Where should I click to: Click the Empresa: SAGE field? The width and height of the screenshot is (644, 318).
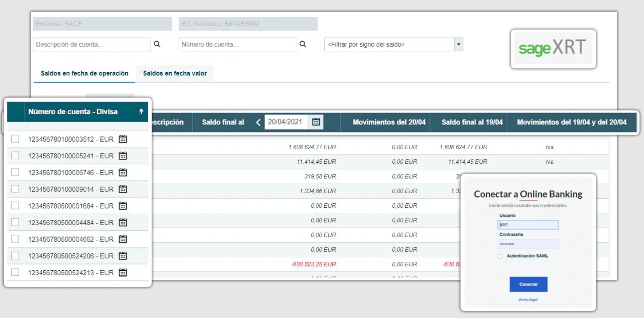pos(102,24)
